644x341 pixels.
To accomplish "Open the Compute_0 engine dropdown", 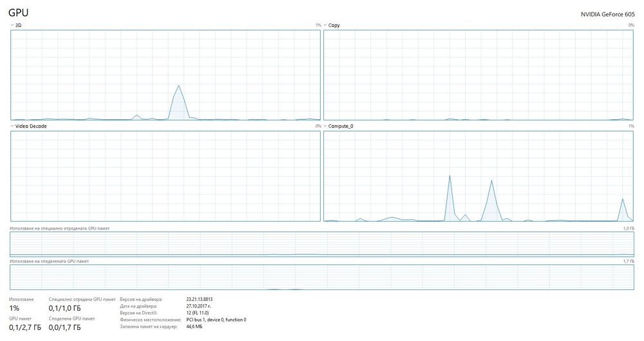I will click(338, 126).
